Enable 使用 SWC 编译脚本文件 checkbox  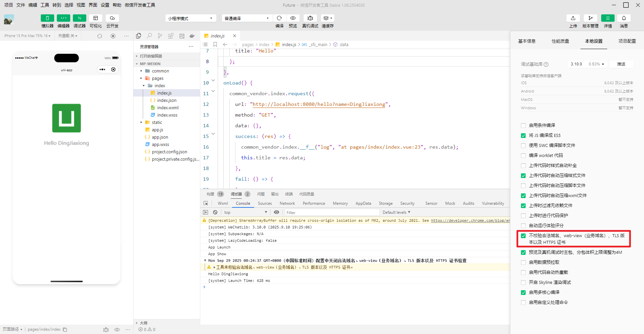pos(523,146)
